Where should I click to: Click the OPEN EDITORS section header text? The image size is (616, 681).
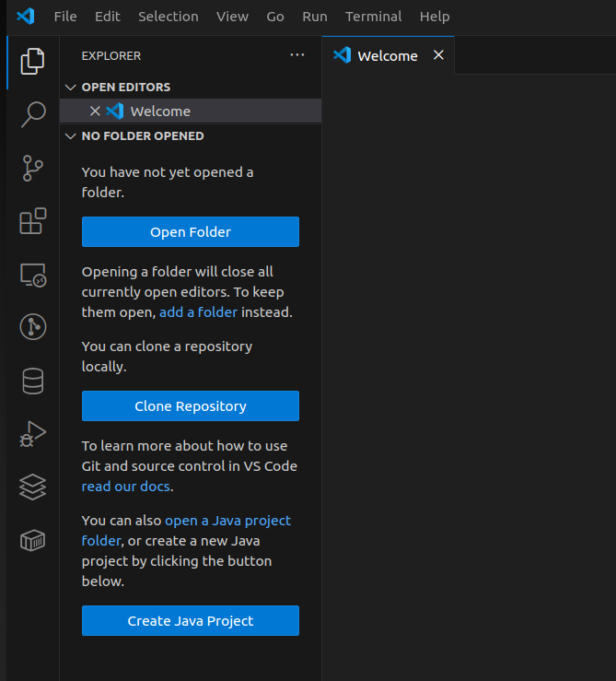point(126,88)
